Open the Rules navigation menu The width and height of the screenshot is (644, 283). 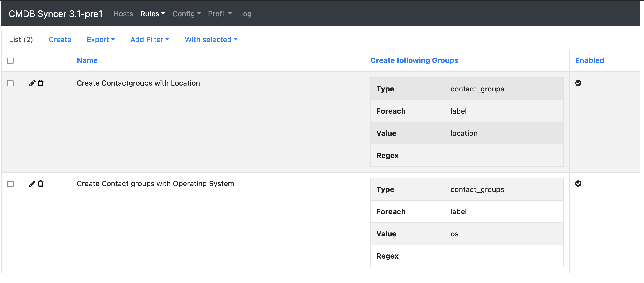pos(153,14)
